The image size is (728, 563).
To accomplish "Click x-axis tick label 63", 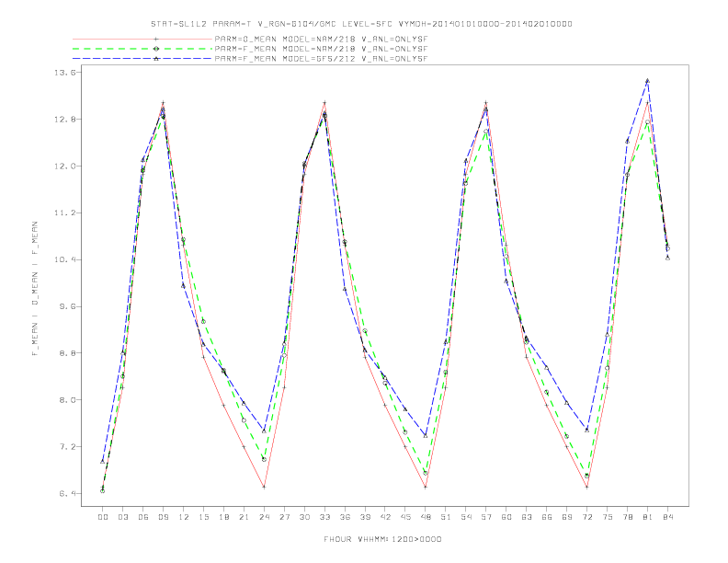I will tap(527, 517).
